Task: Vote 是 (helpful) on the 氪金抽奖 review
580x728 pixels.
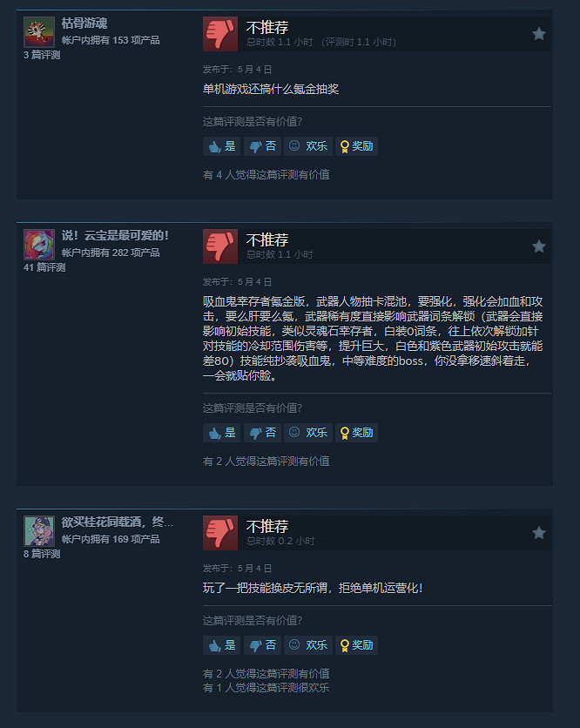Action: click(221, 146)
